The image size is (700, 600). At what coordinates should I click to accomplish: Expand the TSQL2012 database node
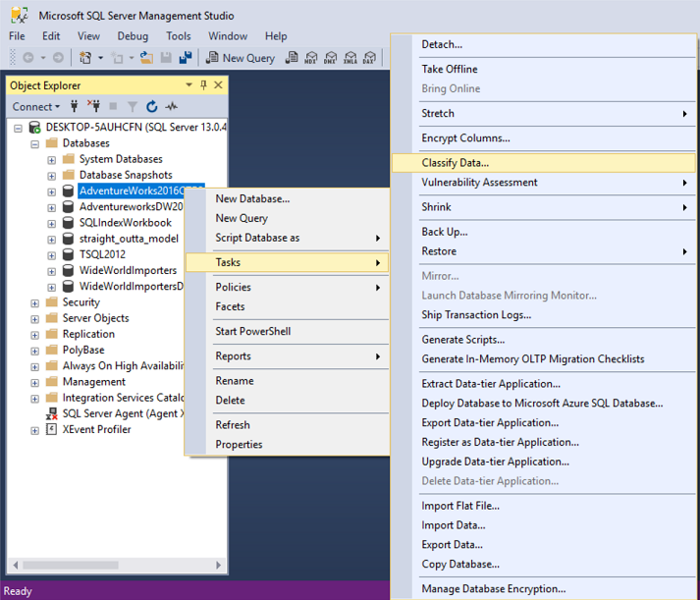(52, 255)
